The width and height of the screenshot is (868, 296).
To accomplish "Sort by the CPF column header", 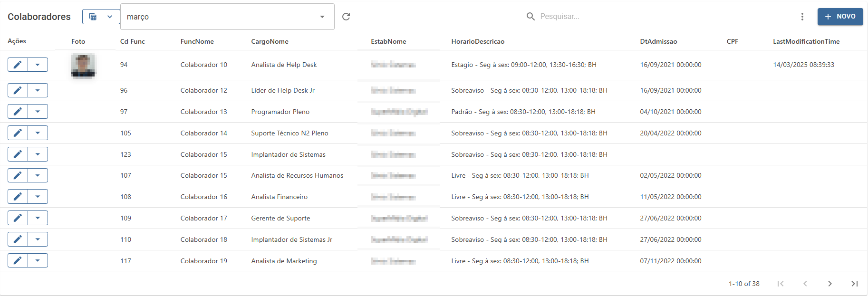I will (733, 41).
